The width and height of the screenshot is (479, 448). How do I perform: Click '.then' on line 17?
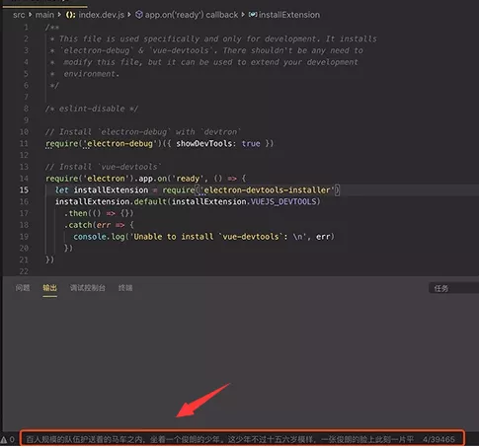coord(76,213)
